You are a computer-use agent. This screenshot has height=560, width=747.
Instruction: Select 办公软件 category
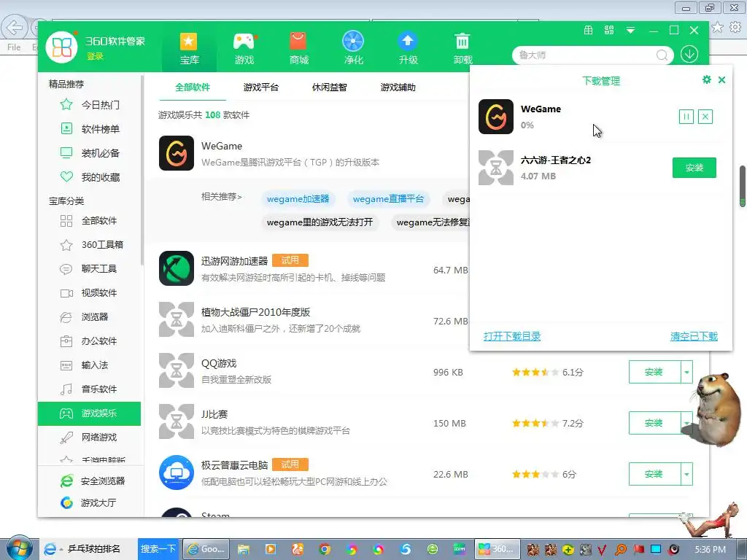point(90,341)
